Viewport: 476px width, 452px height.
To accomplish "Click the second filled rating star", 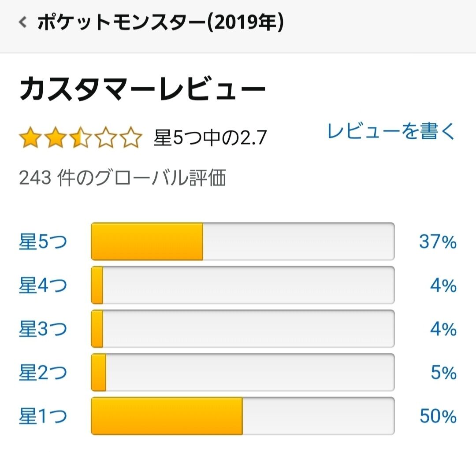I will coord(56,137).
